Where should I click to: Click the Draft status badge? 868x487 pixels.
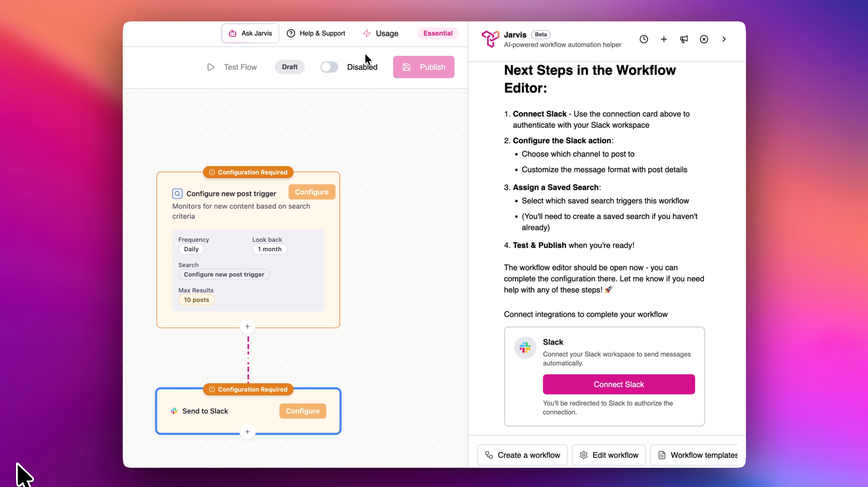[x=289, y=67]
